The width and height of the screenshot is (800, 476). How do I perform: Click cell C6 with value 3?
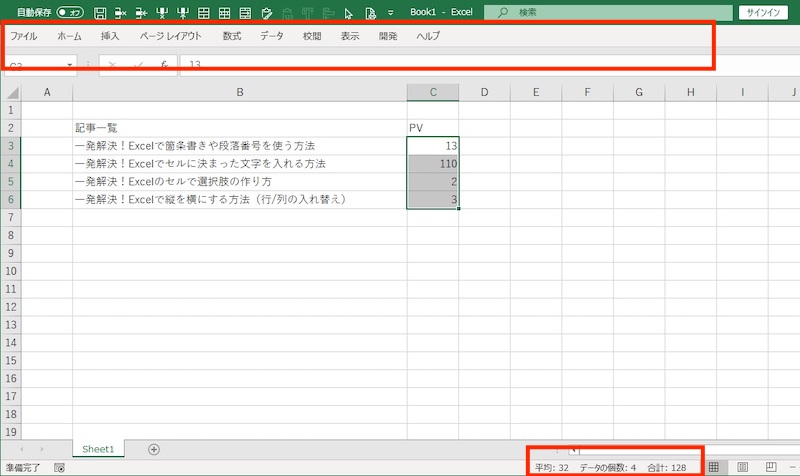tap(433, 199)
